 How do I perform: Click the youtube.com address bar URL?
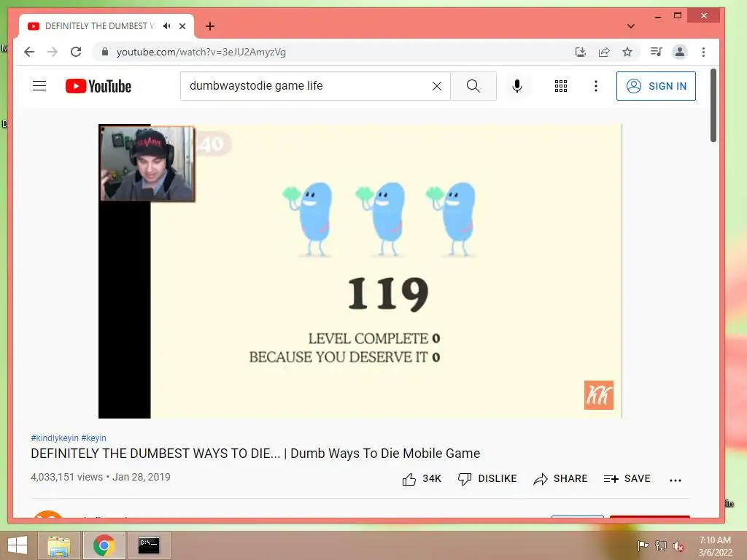[201, 52]
